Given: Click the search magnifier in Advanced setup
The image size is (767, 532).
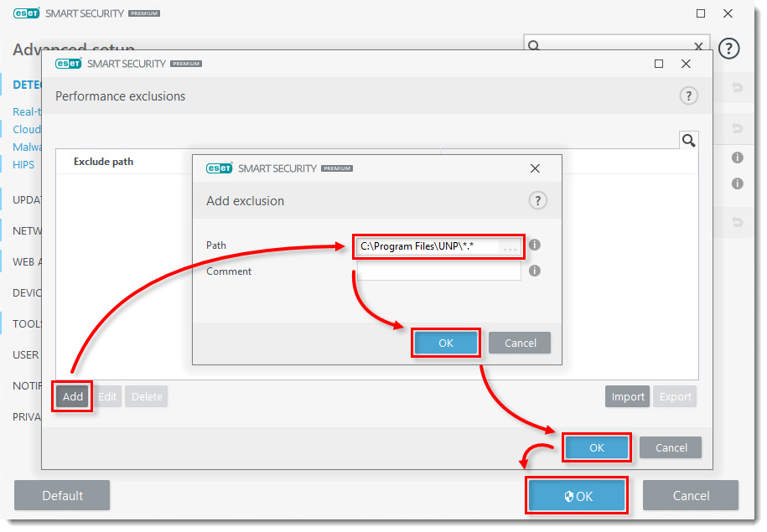Looking at the screenshot, I should point(534,45).
